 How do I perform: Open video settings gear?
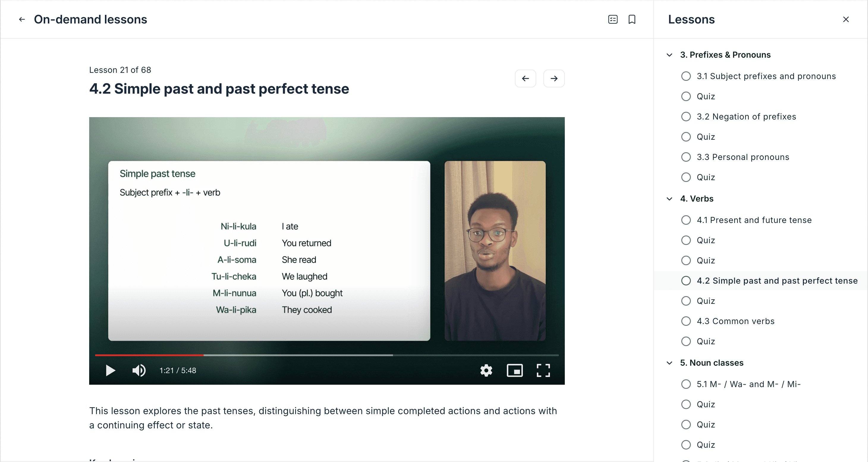tap(486, 370)
